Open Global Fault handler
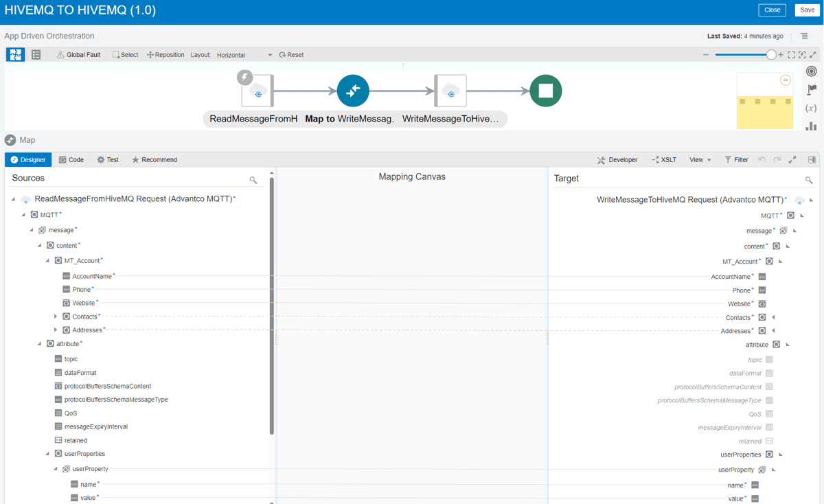 [x=78, y=55]
